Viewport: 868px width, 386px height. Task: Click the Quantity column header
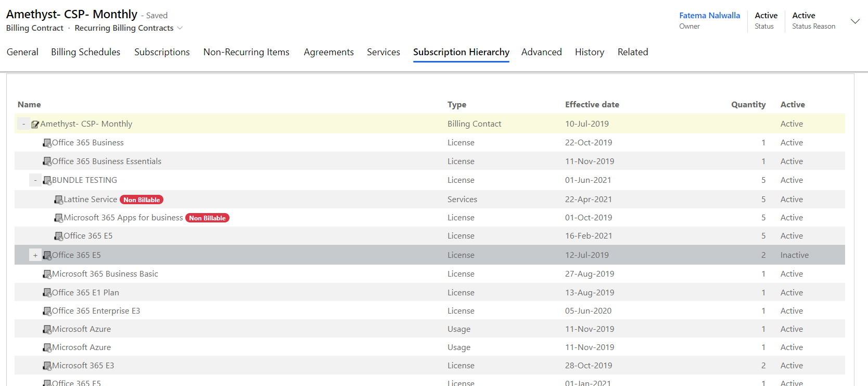(748, 105)
